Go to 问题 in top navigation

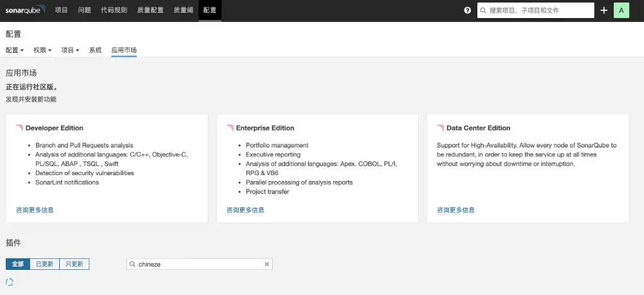85,10
